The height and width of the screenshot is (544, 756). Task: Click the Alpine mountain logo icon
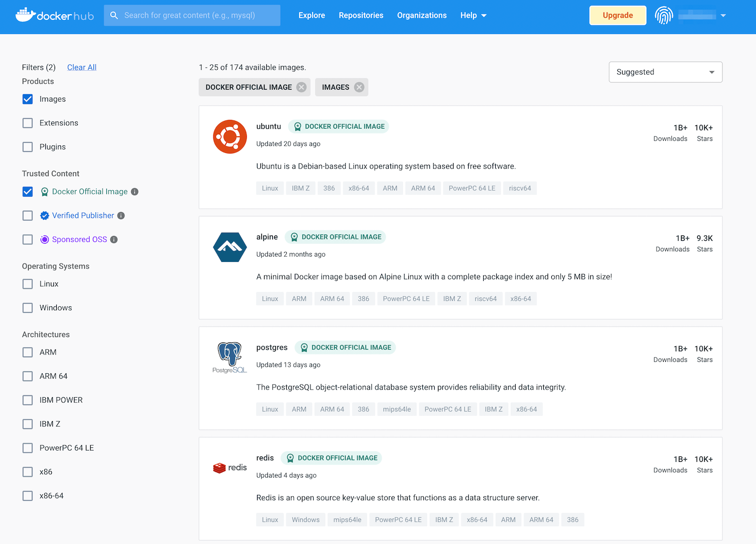[x=230, y=247]
